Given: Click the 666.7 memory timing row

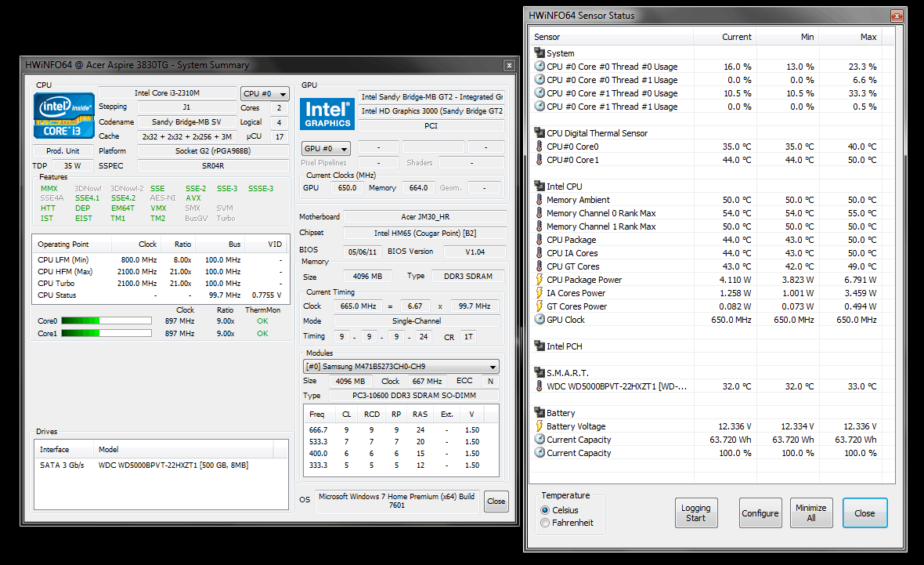Looking at the screenshot, I should coord(401,430).
